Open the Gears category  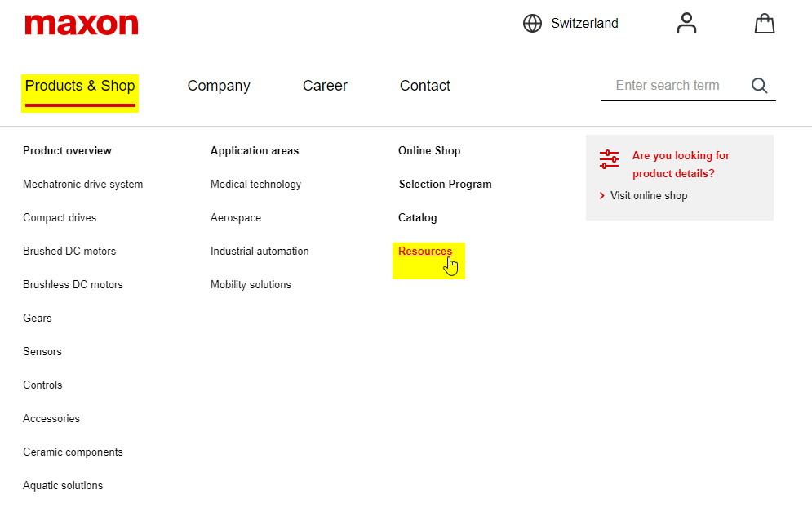coord(38,319)
